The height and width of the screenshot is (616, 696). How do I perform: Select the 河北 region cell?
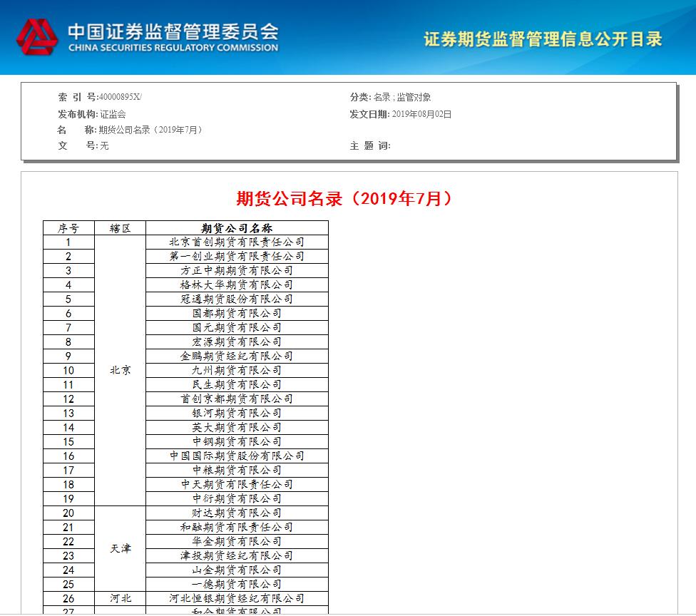point(120,598)
